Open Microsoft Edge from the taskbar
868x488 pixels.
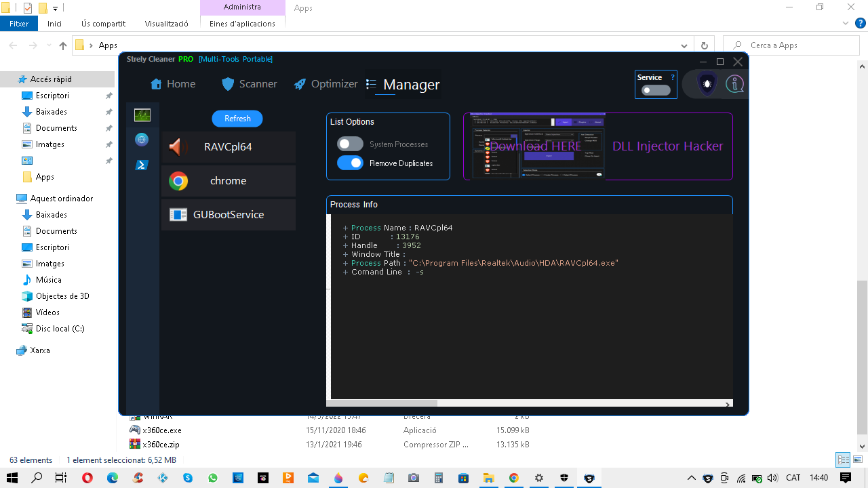tap(113, 478)
